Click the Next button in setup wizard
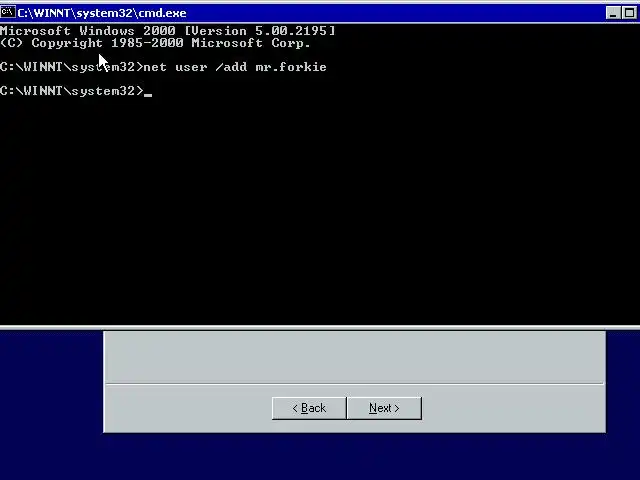Screen dimensions: 640x480 [x=384, y=408]
